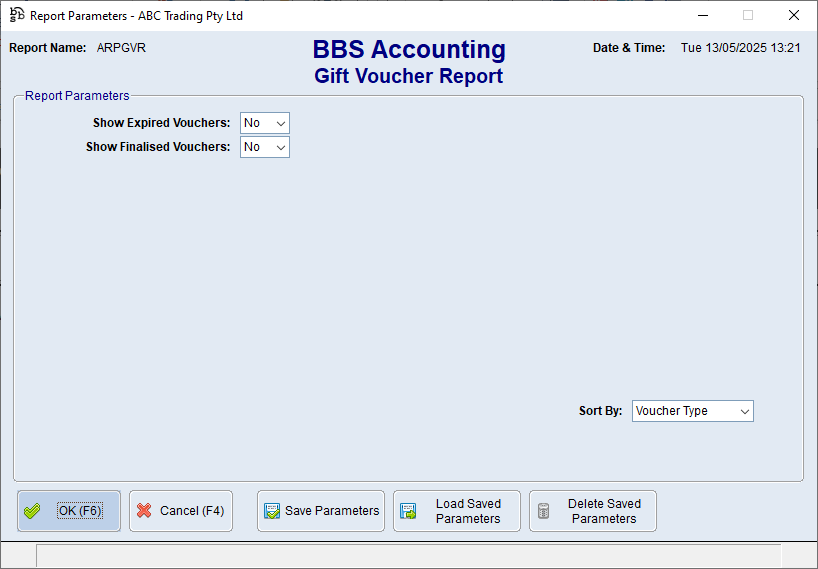818x569 pixels.
Task: Click the Save Parameters disk icon
Action: [x=272, y=511]
